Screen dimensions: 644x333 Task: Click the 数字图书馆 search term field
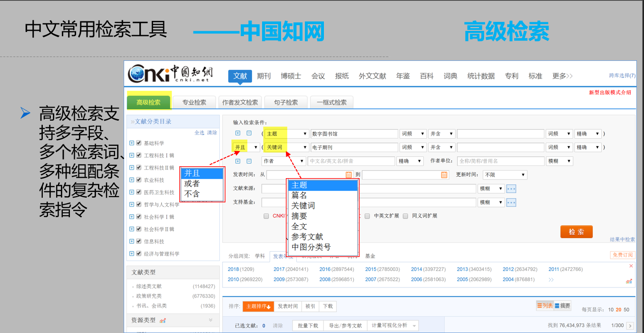tap(354, 134)
